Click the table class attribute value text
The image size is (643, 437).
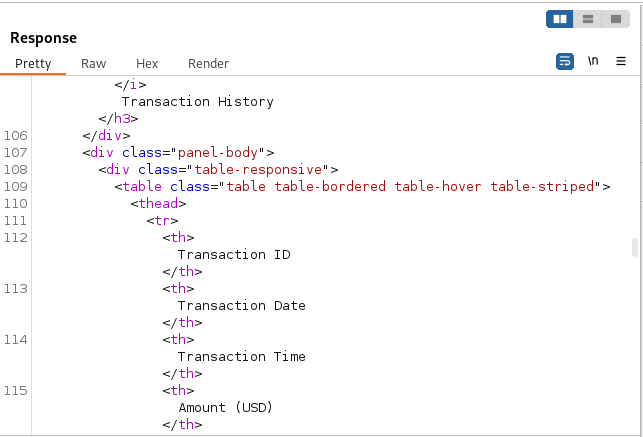[410, 187]
